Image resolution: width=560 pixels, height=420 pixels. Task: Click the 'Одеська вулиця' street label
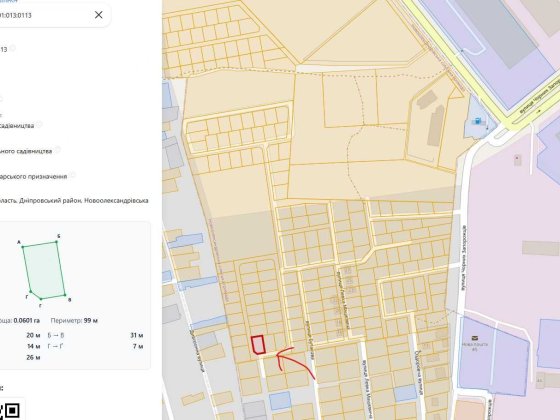point(419,372)
